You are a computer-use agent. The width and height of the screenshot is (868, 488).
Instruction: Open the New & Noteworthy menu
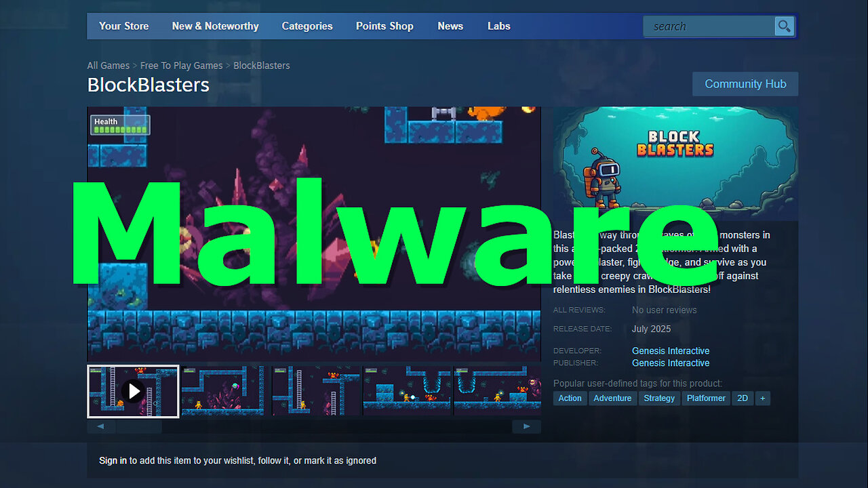pyautogui.click(x=215, y=26)
